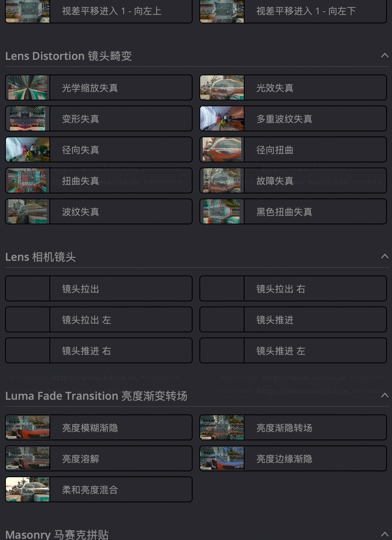Apply the 镜头拉出 右 transition

tap(293, 288)
